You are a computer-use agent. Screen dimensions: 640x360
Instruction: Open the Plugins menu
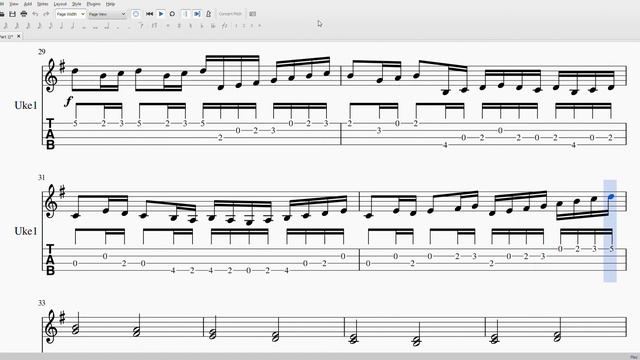tap(93, 4)
